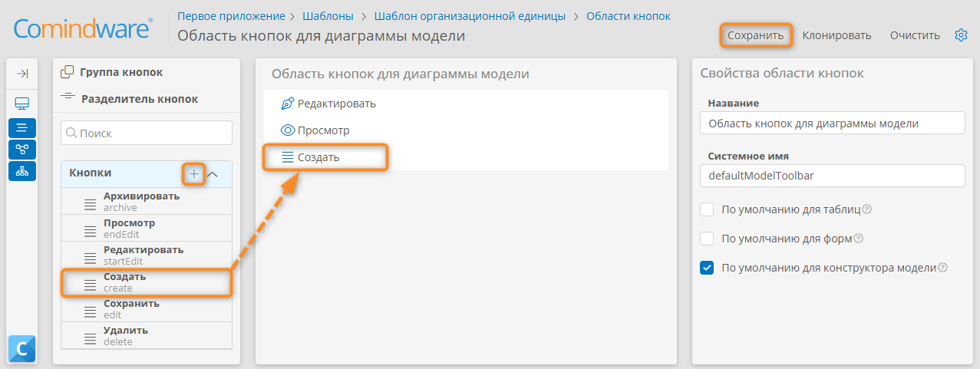Viewport: 980px width, 369px height.
Task: Select the list lines icon in sidebar
Action: pos(22,128)
